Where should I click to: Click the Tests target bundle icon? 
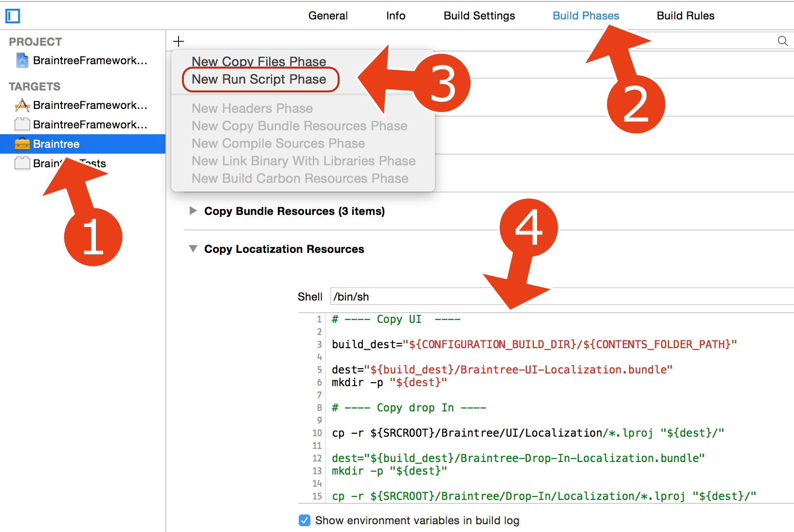coord(22,163)
